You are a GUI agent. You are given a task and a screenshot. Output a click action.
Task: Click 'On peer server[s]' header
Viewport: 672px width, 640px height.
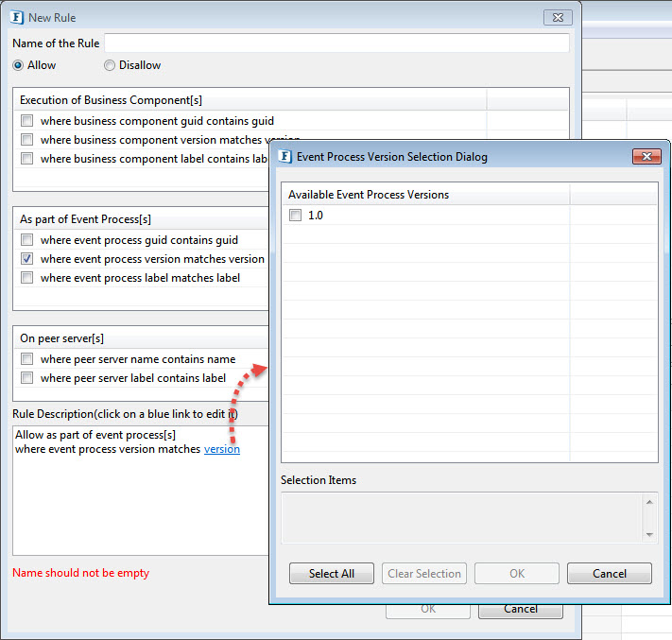point(142,338)
